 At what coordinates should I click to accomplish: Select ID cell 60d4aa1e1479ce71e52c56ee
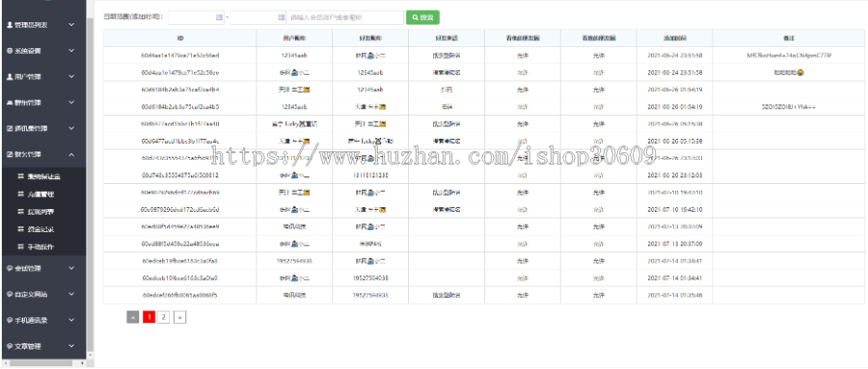coord(180,72)
